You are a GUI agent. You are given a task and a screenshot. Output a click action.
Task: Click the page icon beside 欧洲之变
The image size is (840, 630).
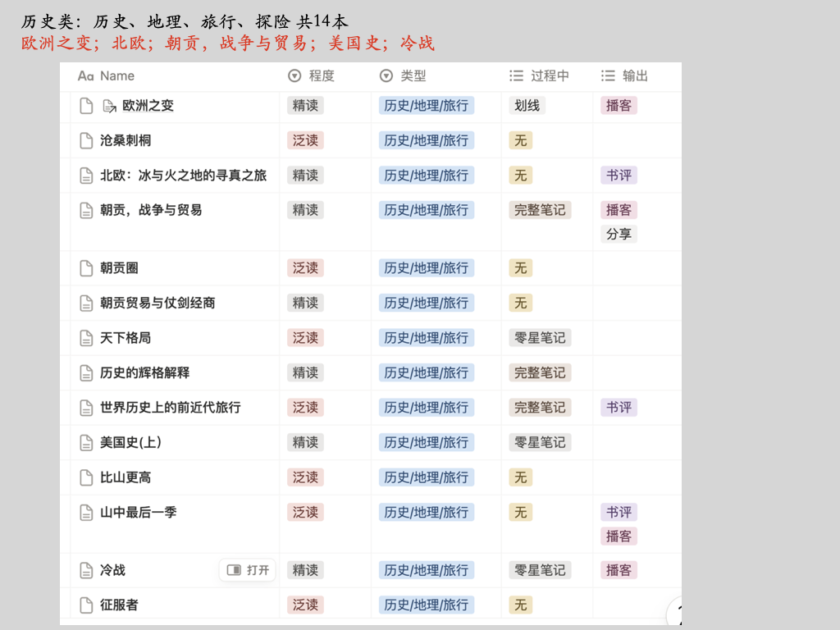pyautogui.click(x=86, y=106)
